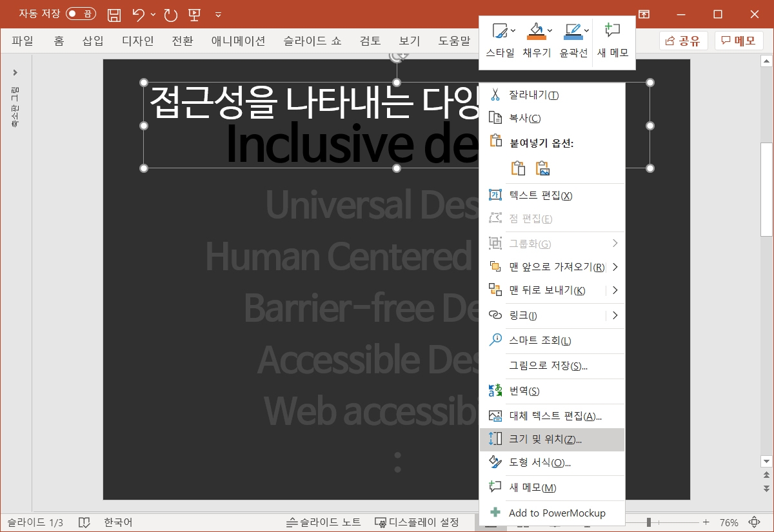774x532 pixels.
Task: Select 링크(I) chain entry
Action: click(x=553, y=315)
